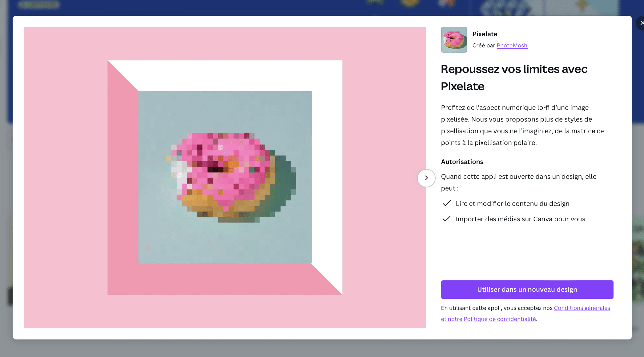
Task: Click the close X on the modal
Action: [642, 23]
